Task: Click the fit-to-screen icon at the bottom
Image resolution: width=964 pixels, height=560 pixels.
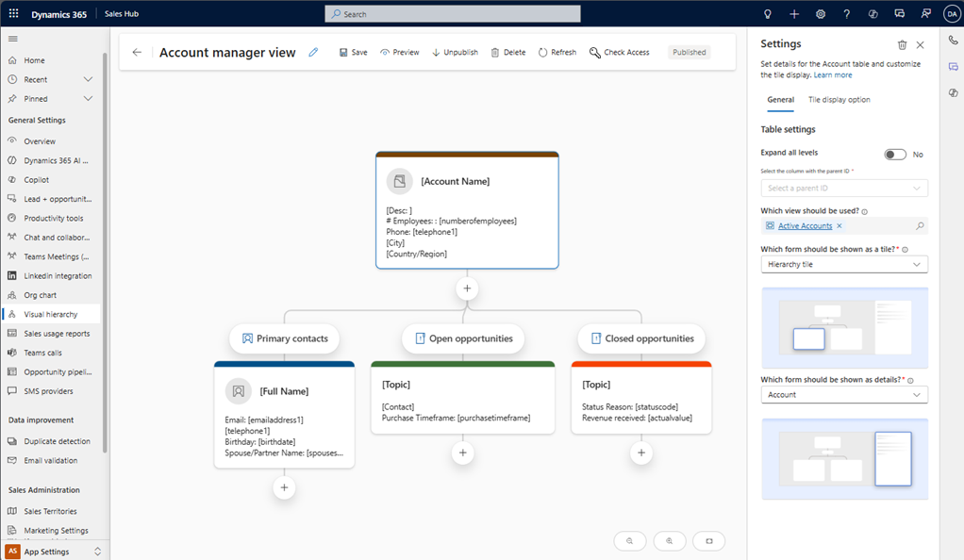Action: (x=709, y=541)
